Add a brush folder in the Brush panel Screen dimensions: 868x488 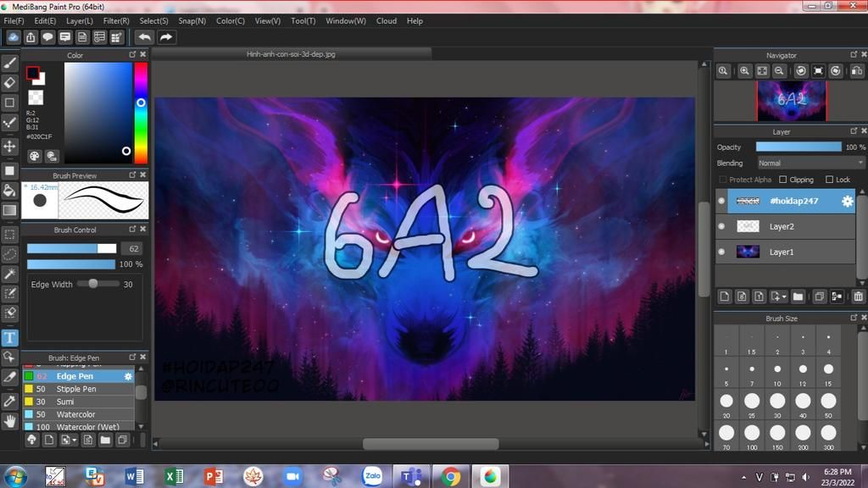[105, 440]
